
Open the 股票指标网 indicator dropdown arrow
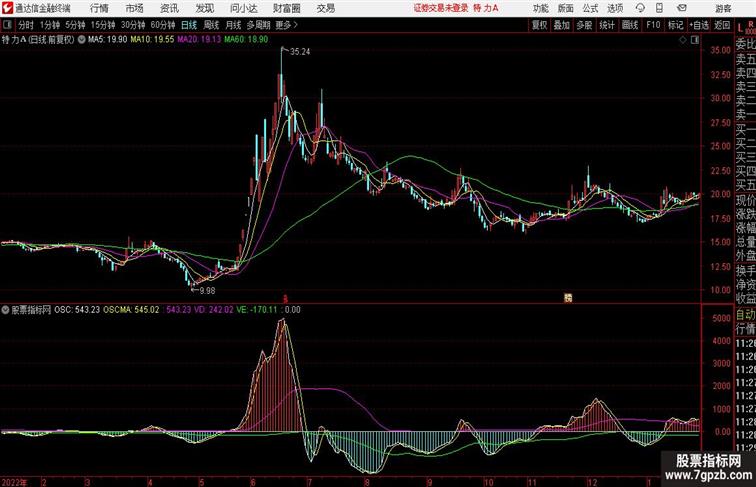tap(5, 310)
